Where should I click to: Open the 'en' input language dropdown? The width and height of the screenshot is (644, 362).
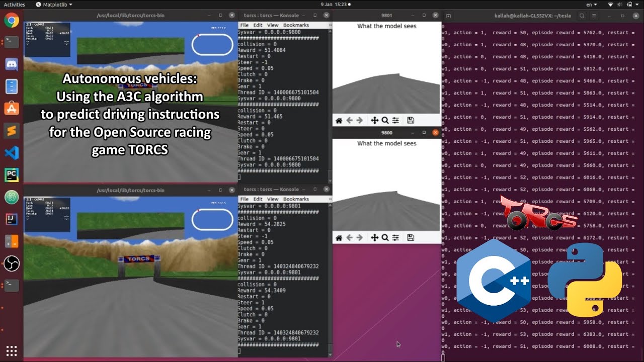click(x=591, y=4)
